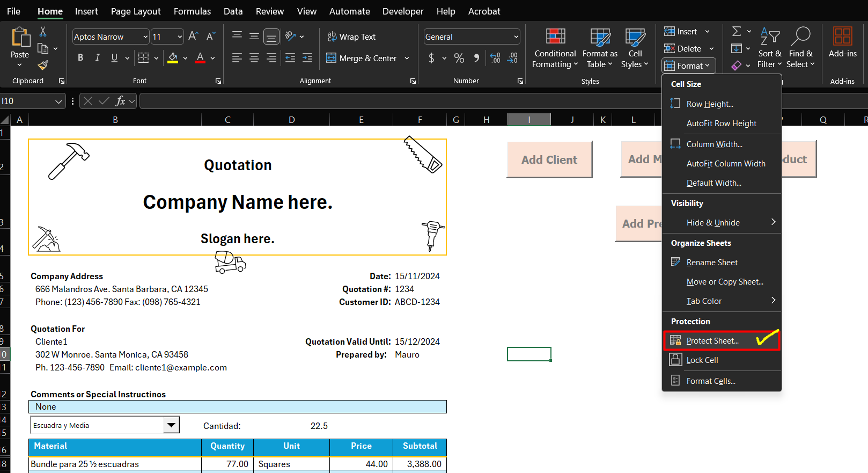Viewport: 868px width, 473px height.
Task: Open Conditional Formatting dropdown
Action: tap(555, 48)
